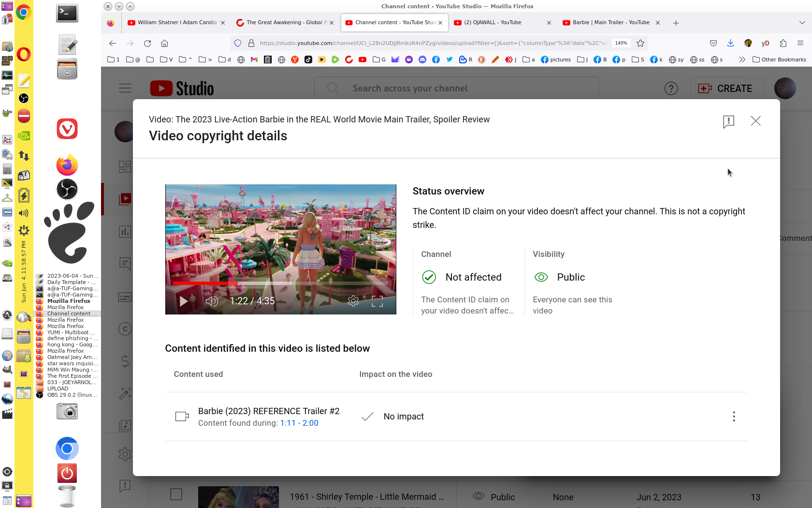Open Comments icon in Studio sidebar
The width and height of the screenshot is (812, 508).
[x=125, y=264]
